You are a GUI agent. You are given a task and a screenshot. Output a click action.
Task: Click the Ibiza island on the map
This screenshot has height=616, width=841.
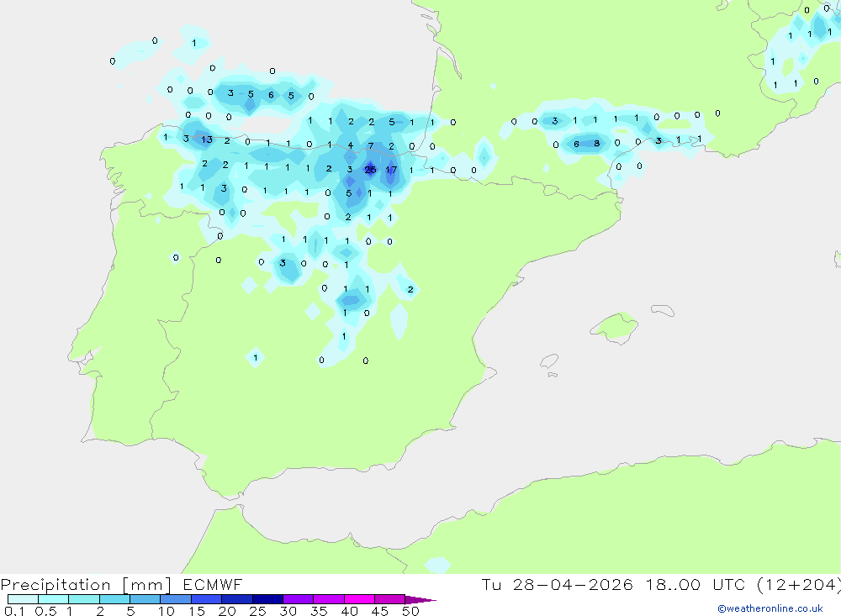550,361
